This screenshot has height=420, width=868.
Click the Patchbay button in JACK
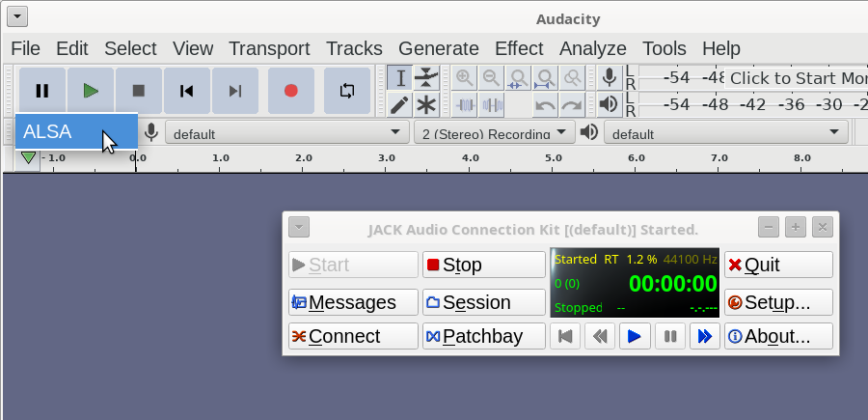click(483, 336)
